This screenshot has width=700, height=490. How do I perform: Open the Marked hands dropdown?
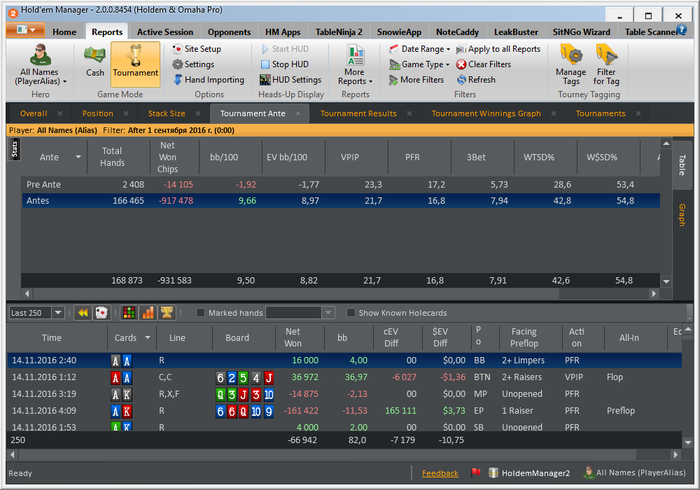tap(328, 313)
